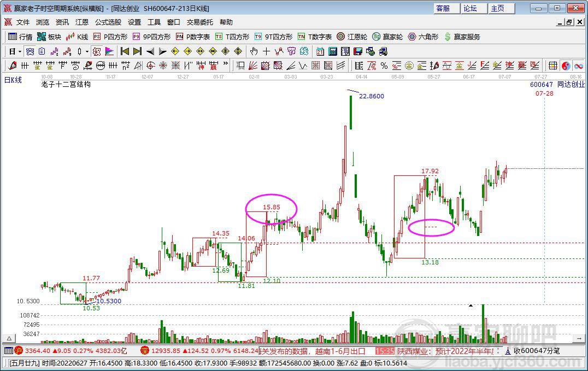Open the calculator icon
Image resolution: width=588 pixels, height=371 pixels.
[x=333, y=51]
